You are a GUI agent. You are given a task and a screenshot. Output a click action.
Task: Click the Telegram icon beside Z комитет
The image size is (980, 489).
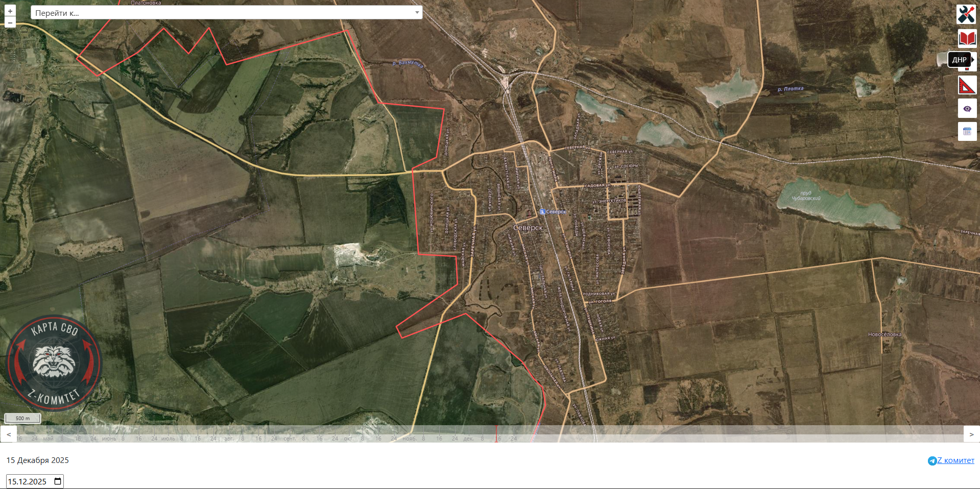coord(932,461)
